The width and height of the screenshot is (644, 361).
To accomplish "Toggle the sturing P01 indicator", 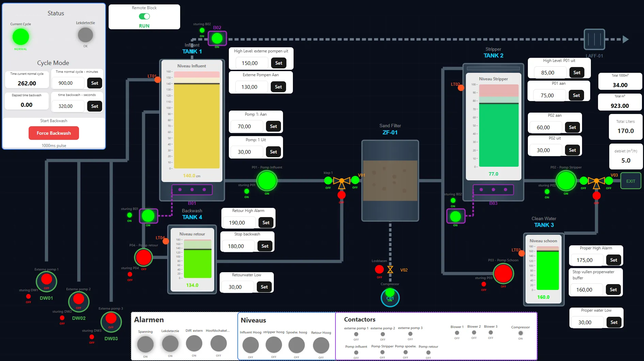I will click(247, 191).
